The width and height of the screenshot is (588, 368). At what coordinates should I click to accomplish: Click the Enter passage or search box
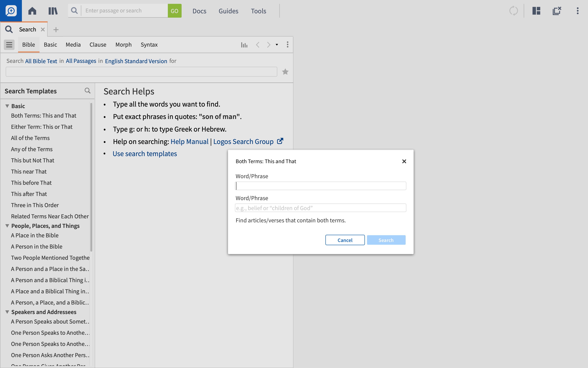(x=124, y=11)
